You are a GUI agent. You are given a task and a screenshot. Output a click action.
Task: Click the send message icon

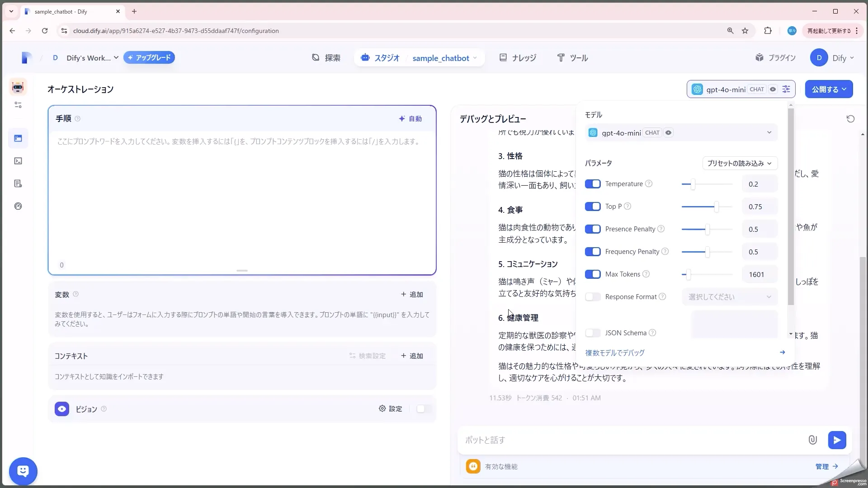click(x=837, y=440)
